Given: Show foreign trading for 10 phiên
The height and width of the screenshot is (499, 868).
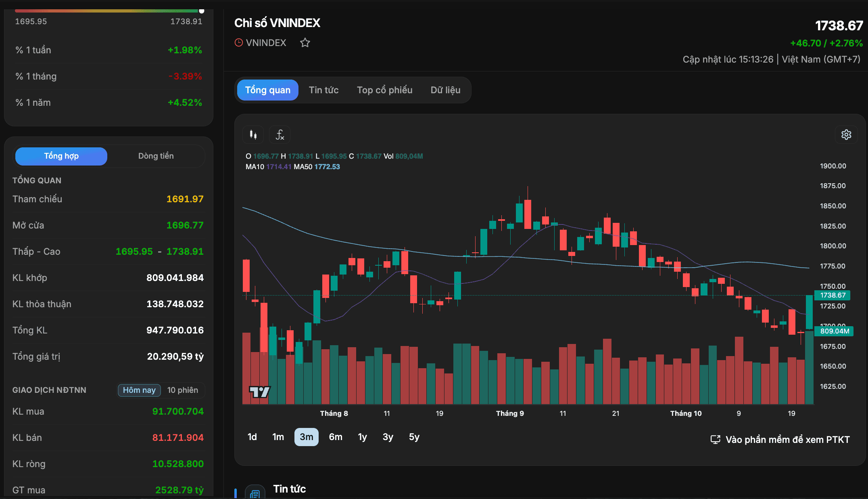Looking at the screenshot, I should point(183,390).
